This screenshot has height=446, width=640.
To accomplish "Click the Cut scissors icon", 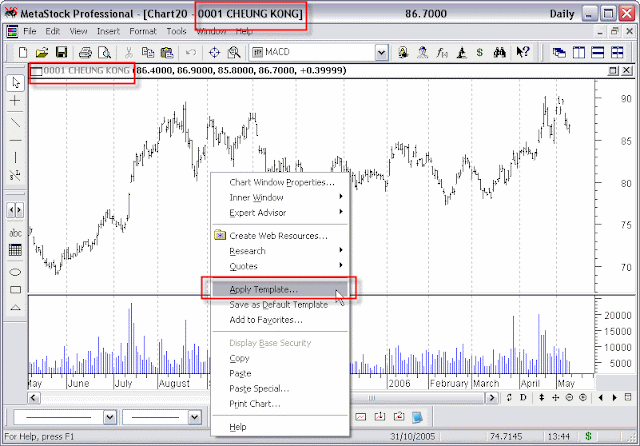I will 129,52.
